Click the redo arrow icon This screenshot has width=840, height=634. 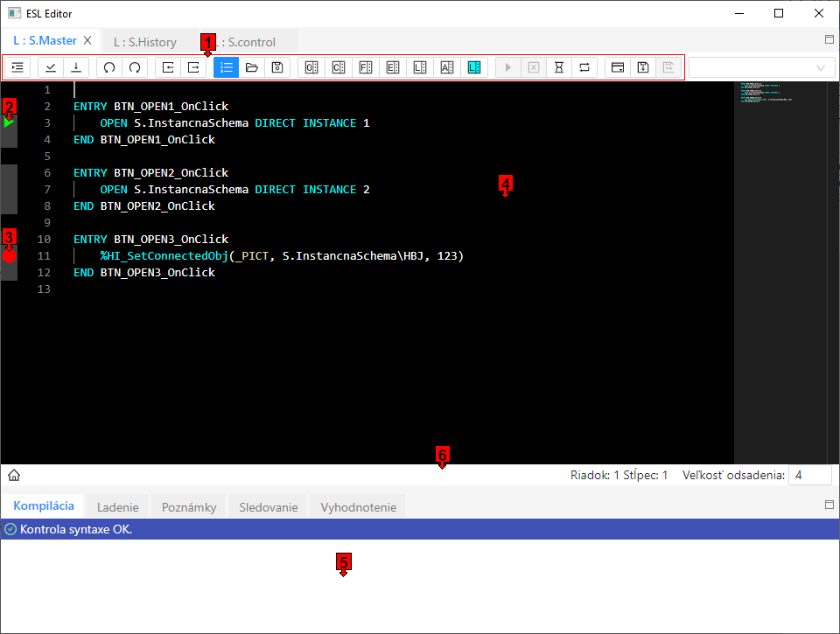pyautogui.click(x=135, y=67)
